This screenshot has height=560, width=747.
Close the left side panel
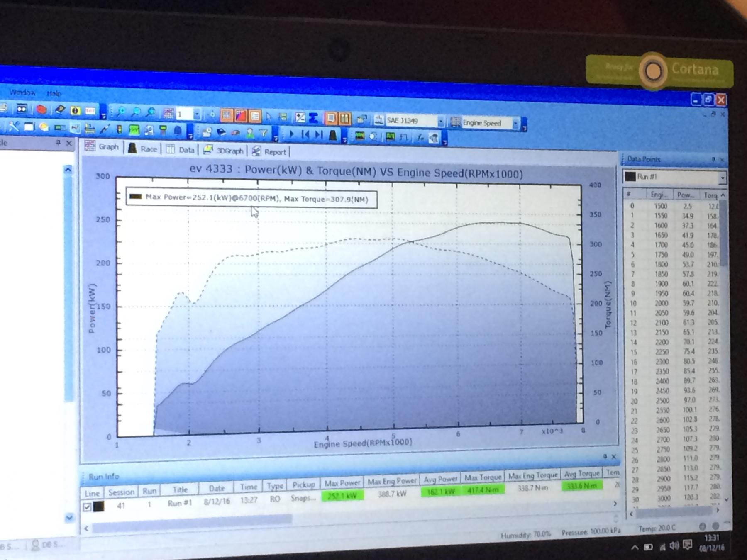pyautogui.click(x=69, y=143)
